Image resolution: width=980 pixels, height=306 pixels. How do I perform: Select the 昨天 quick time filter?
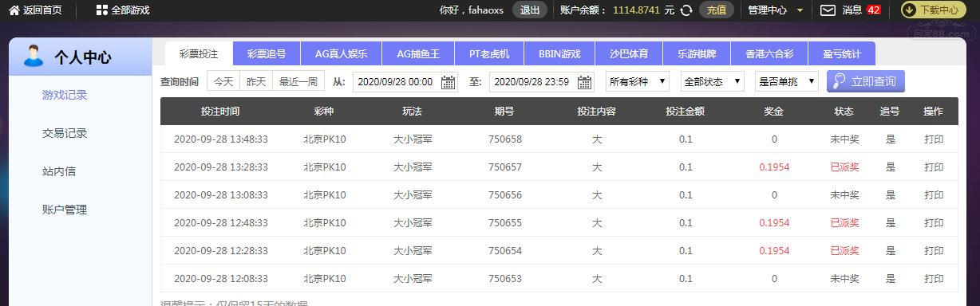[256, 81]
